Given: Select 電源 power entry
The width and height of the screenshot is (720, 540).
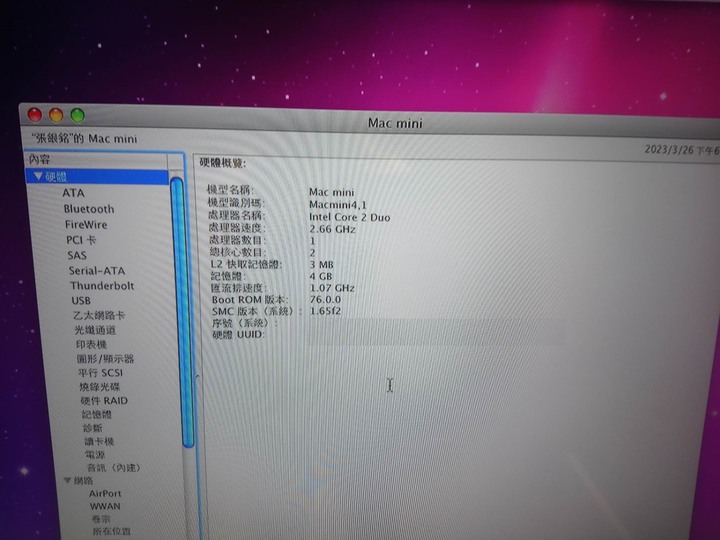Looking at the screenshot, I should (95, 455).
